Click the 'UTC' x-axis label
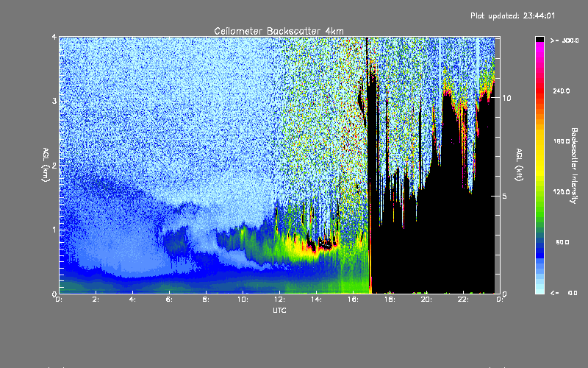Viewport: 588px width, 368px height. tap(279, 310)
